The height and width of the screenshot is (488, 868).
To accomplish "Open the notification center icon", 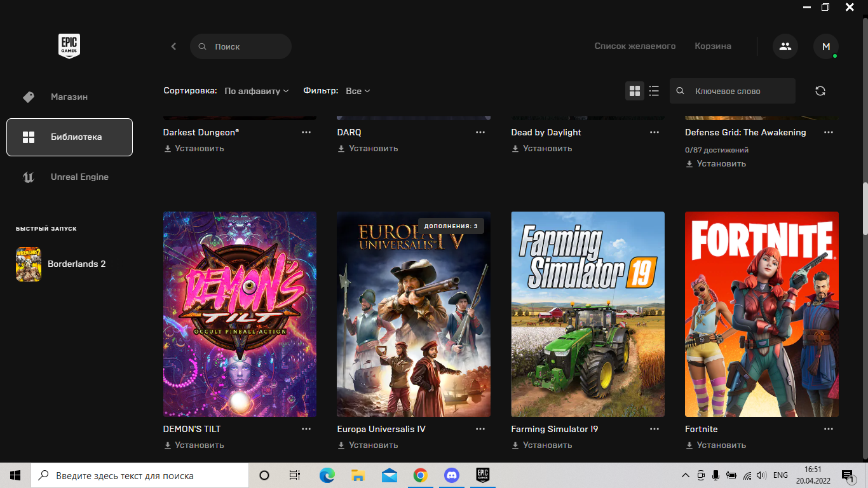I will click(x=848, y=475).
